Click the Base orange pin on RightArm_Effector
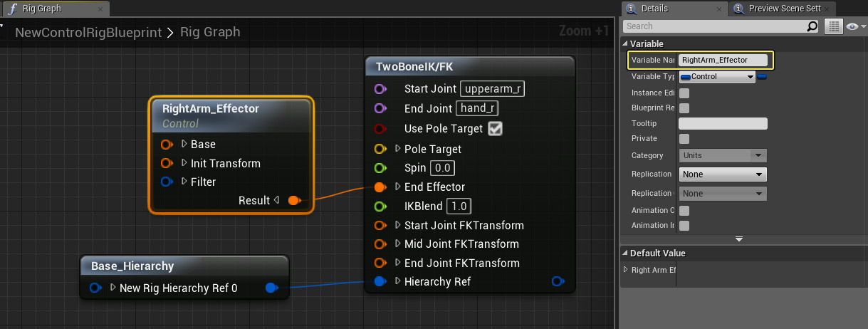Image resolution: width=868 pixels, height=329 pixels. 167,144
